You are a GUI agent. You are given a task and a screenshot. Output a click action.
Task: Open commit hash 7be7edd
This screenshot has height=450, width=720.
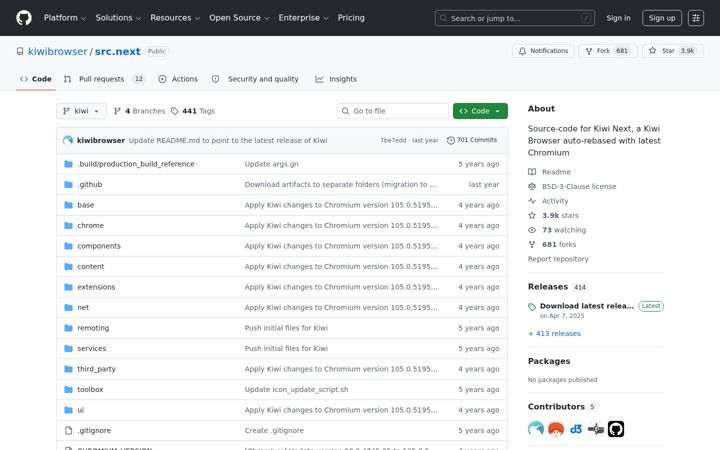point(393,141)
